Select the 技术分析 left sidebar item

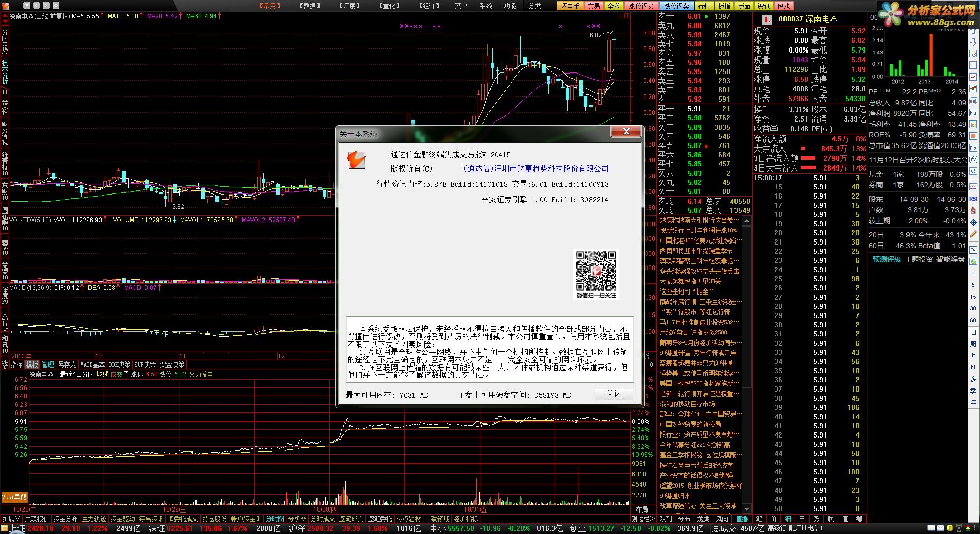click(5, 72)
